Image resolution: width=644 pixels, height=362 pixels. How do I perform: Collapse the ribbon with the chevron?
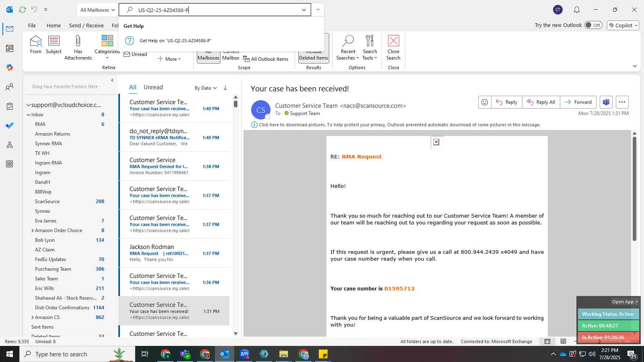point(635,66)
